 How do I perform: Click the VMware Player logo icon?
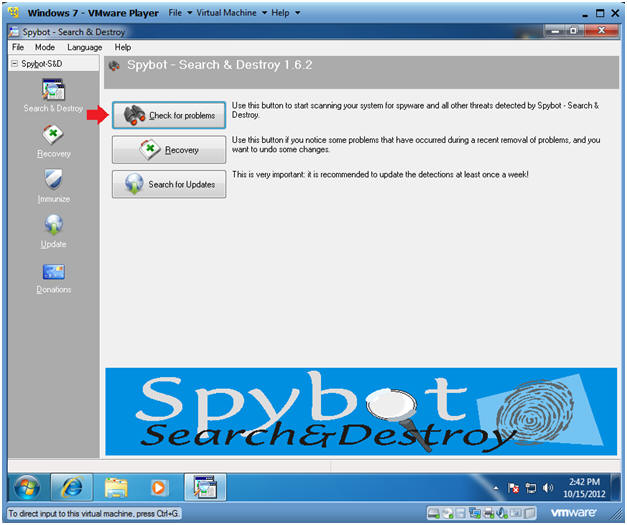pyautogui.click(x=14, y=13)
